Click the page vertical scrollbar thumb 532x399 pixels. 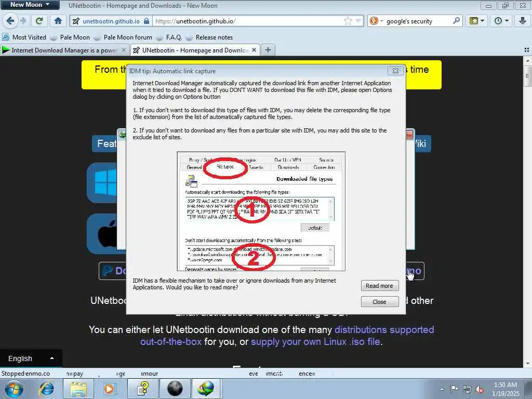pyautogui.click(x=527, y=76)
